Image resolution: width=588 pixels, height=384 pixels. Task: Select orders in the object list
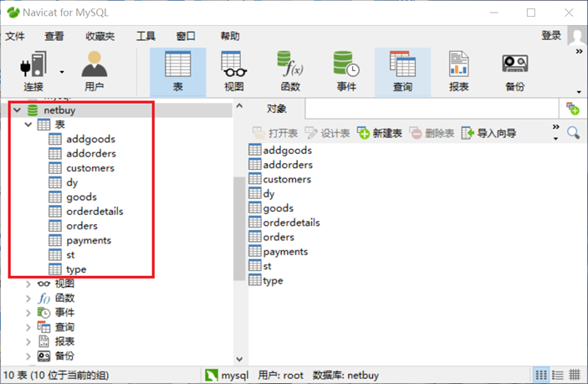(279, 237)
